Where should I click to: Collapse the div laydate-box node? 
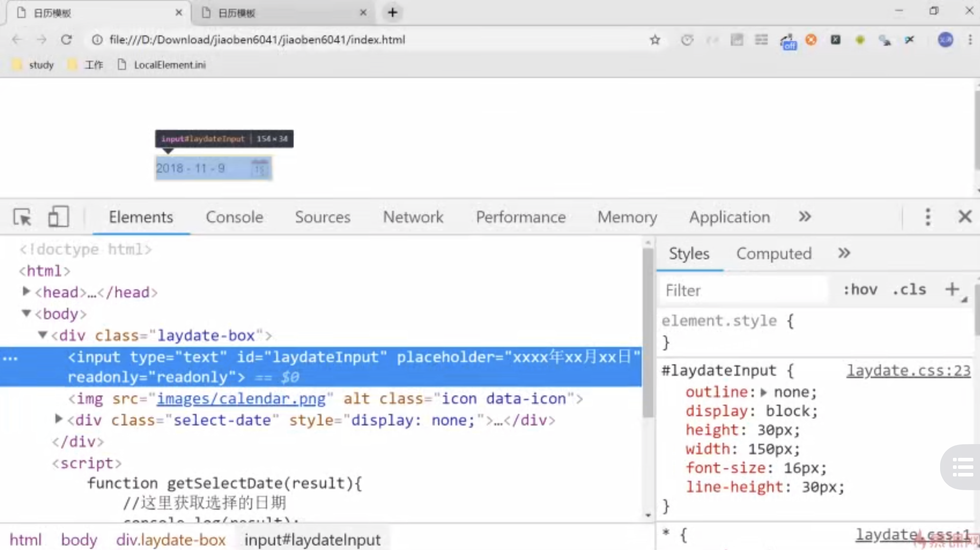43,335
